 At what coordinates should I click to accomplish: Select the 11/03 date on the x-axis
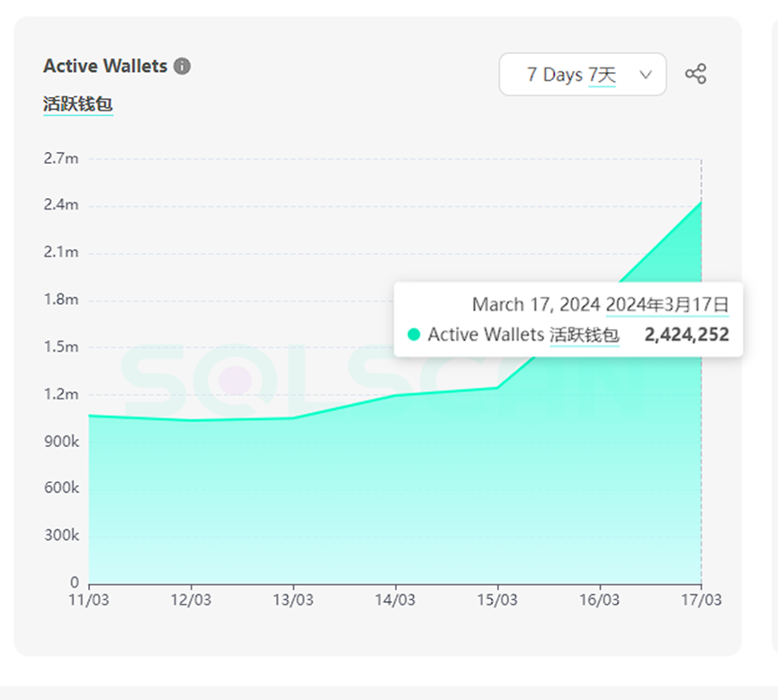[89, 600]
